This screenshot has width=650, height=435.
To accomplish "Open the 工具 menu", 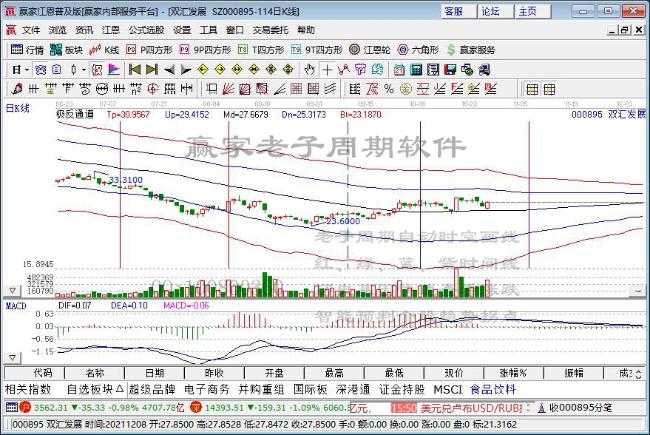I will tap(209, 30).
